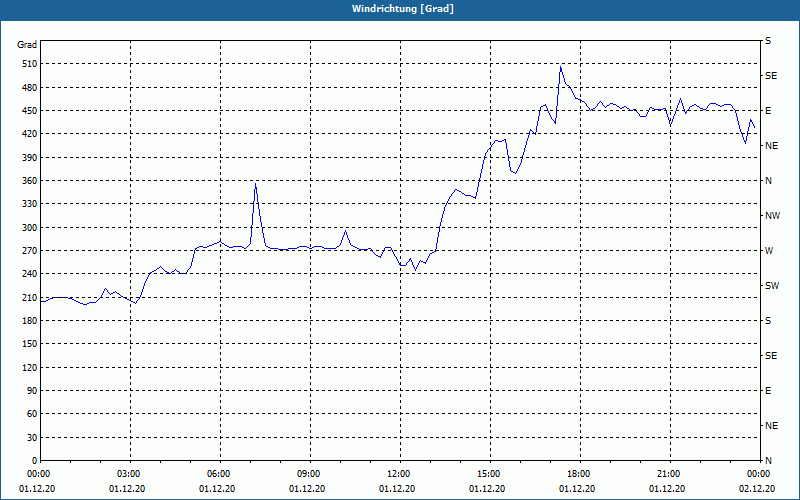This screenshot has height=500, width=800.
Task: Click the 150 y-axis value
Action: pos(30,344)
